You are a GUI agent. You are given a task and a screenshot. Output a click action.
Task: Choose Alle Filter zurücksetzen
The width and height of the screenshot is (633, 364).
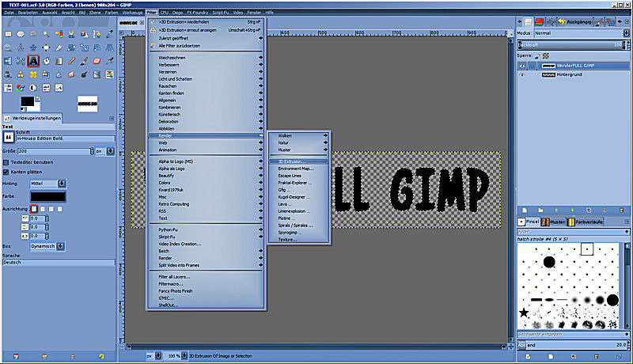tap(206, 46)
